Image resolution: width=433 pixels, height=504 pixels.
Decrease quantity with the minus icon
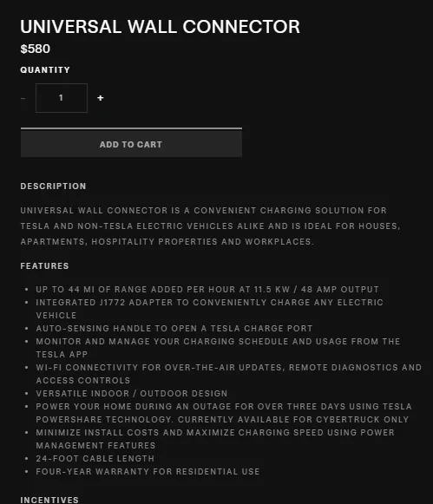(23, 98)
